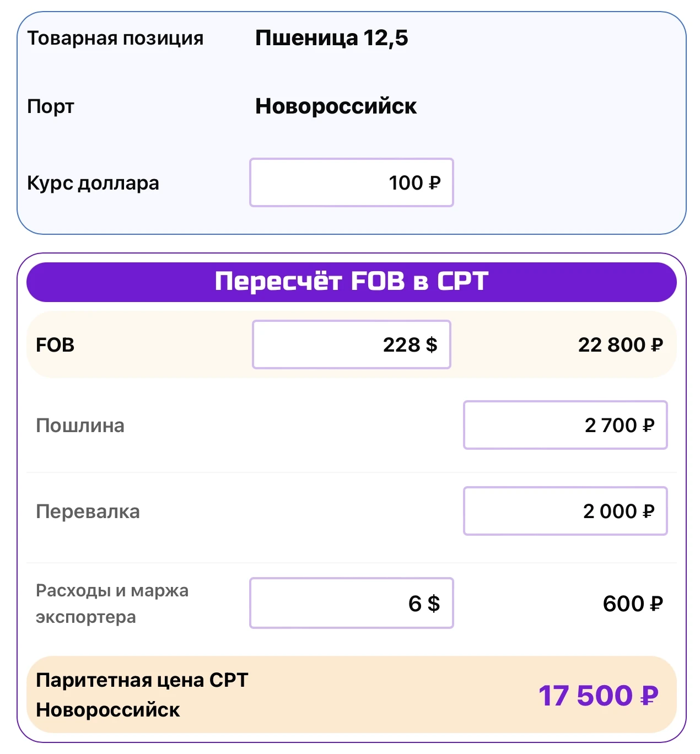Click the bold Новороссийск port value

[x=336, y=106]
